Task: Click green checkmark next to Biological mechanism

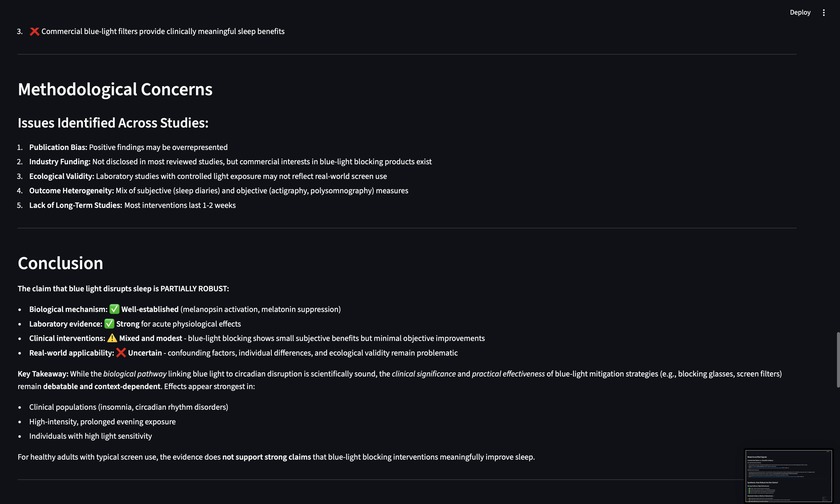Action: coord(114,309)
